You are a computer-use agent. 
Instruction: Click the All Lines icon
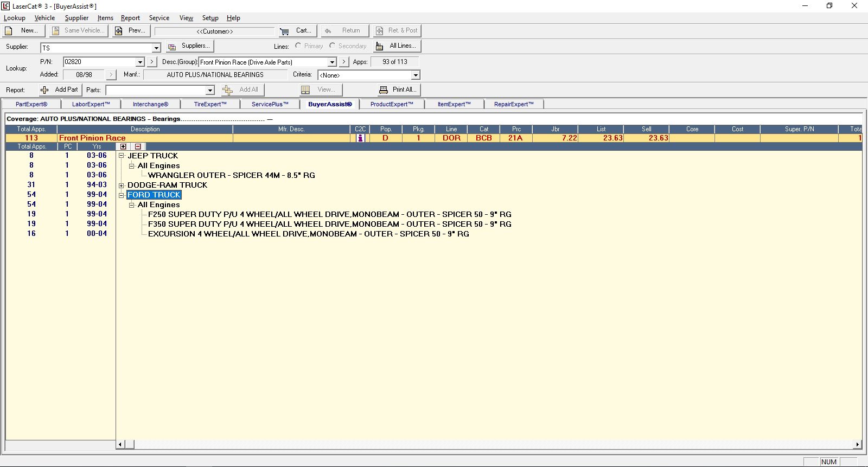380,46
